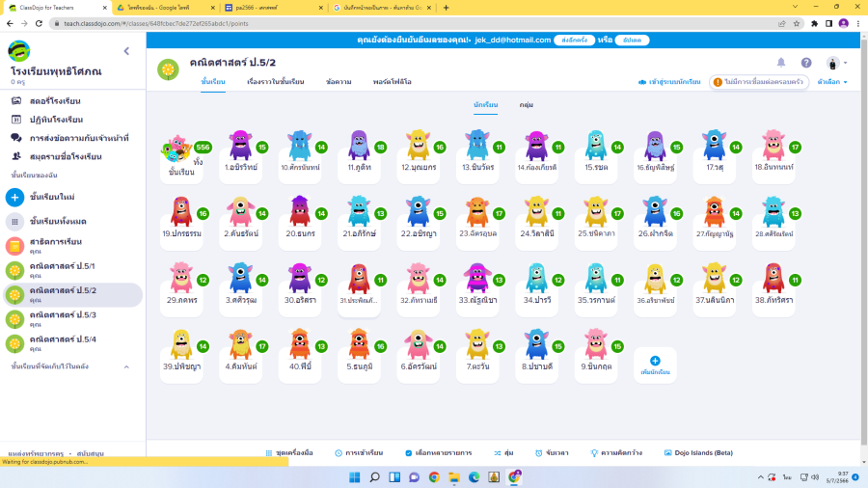
Task: Open คณิตศาสตร์ ป.5/3 class
Action: (x=72, y=318)
